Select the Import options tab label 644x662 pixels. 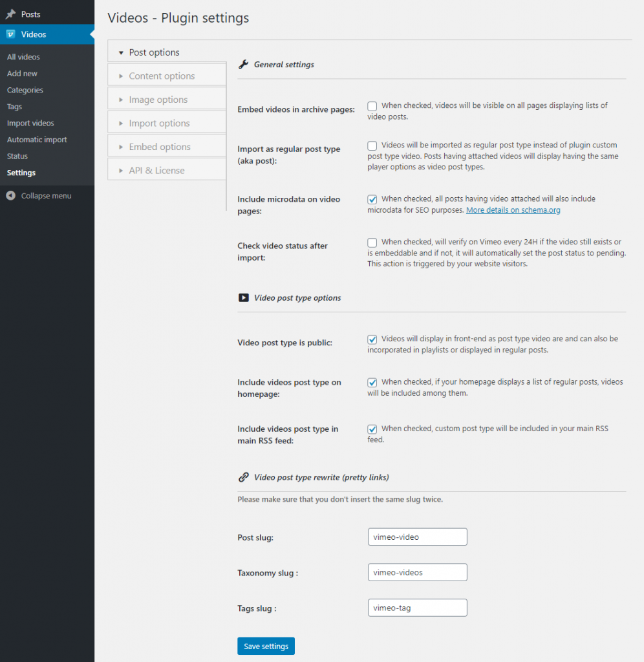[x=159, y=123]
